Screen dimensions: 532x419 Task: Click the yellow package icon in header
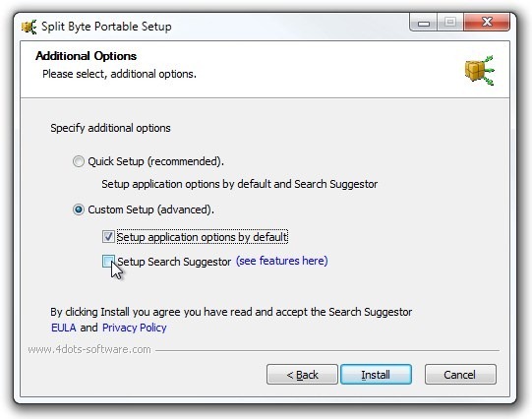click(480, 70)
